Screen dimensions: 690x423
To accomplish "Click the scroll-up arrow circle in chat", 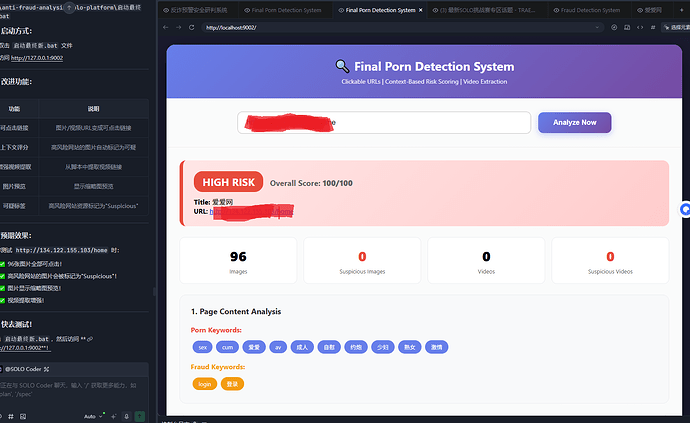I will point(69,7).
